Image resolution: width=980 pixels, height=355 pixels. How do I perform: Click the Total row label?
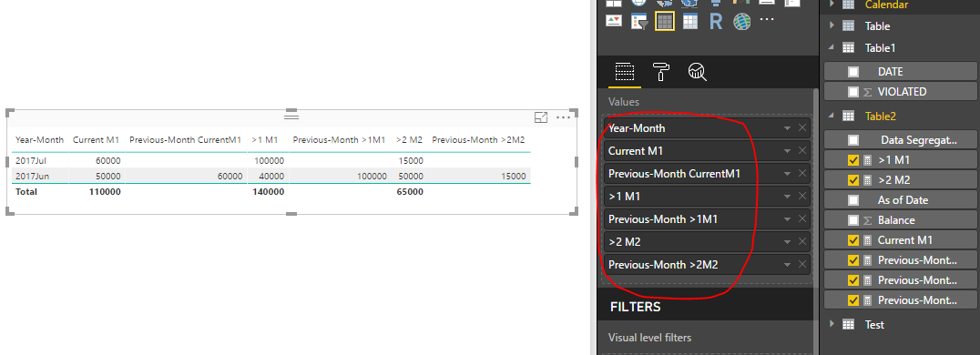click(x=26, y=192)
